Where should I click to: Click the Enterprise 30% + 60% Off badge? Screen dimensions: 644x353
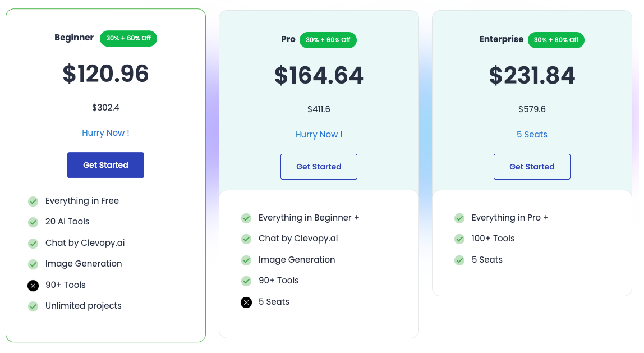pyautogui.click(x=556, y=40)
